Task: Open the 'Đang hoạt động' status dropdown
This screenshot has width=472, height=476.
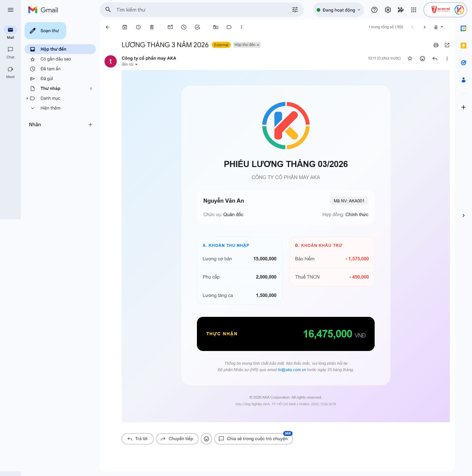Action: click(338, 10)
